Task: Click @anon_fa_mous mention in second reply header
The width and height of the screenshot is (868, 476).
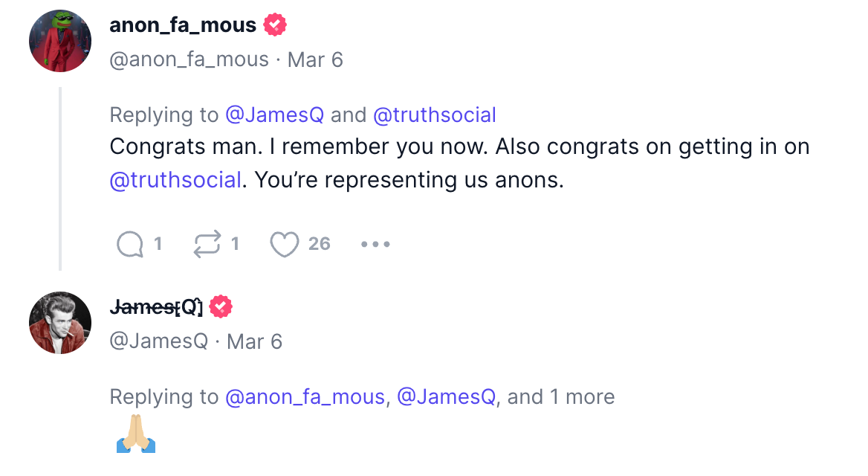Action: tap(305, 397)
